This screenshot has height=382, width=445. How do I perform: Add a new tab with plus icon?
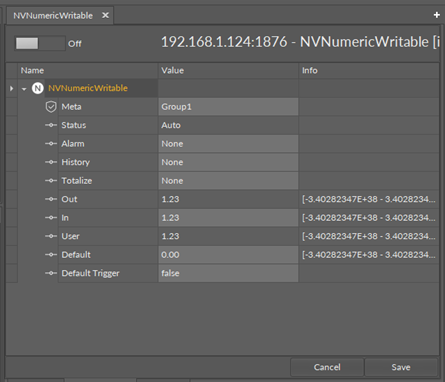tap(437, 15)
